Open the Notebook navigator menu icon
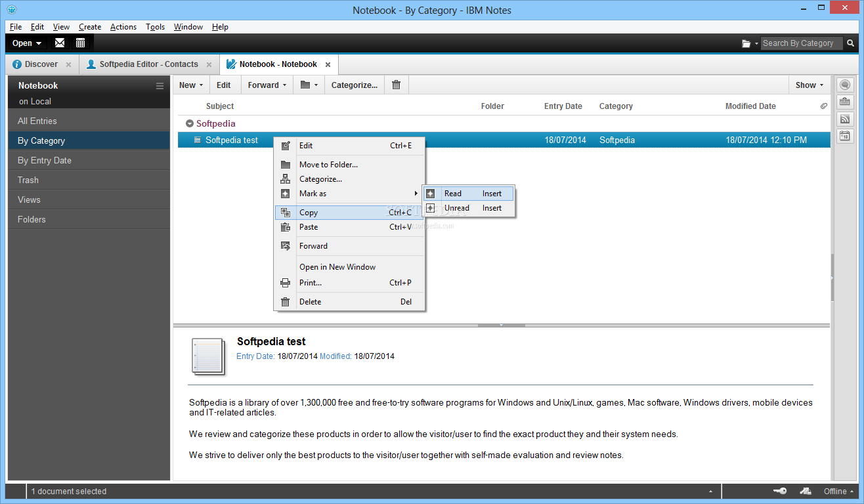 (160, 86)
